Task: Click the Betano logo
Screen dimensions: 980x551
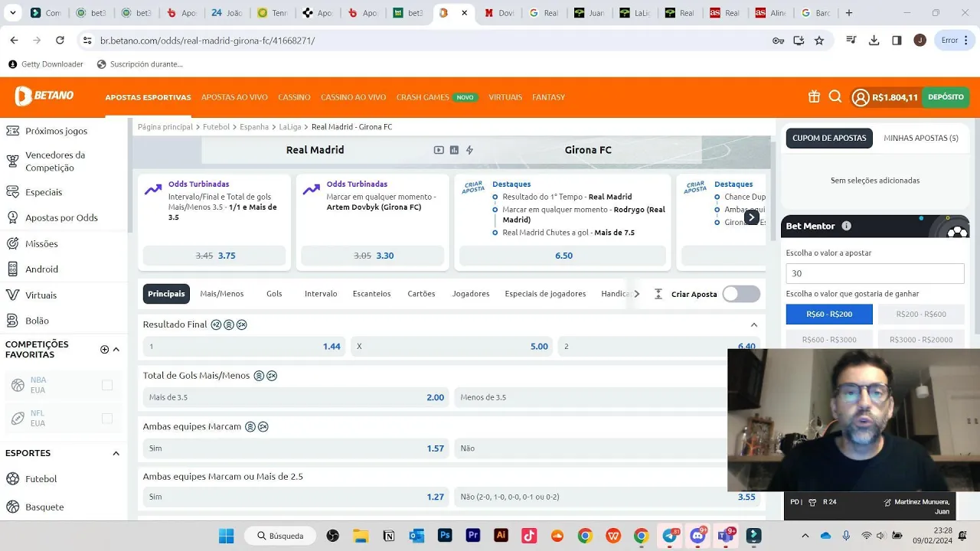Action: tap(44, 96)
